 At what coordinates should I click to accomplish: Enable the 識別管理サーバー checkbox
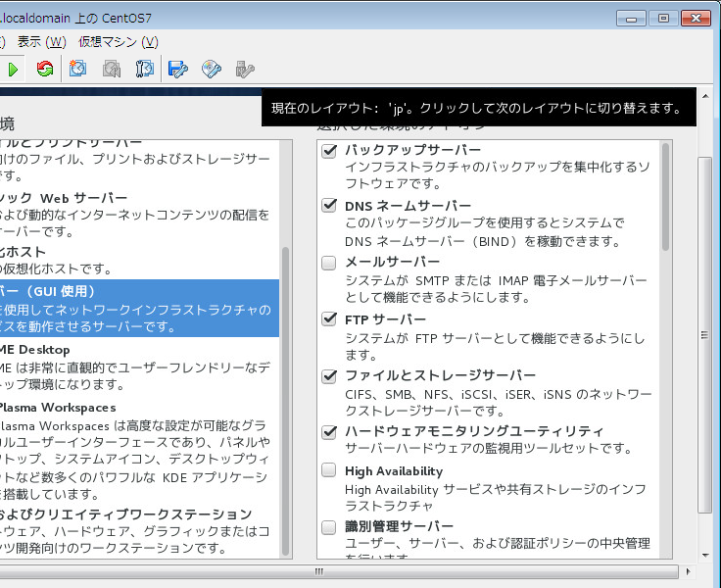[x=329, y=527]
